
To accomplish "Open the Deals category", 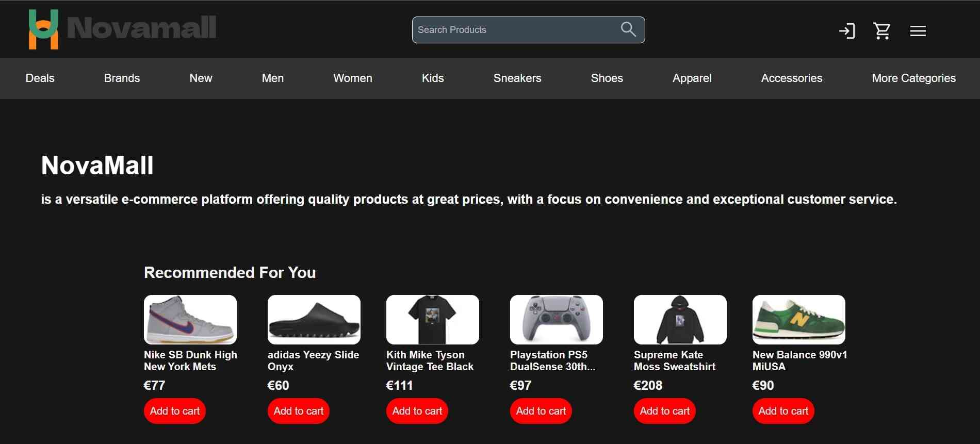I will coord(40,78).
